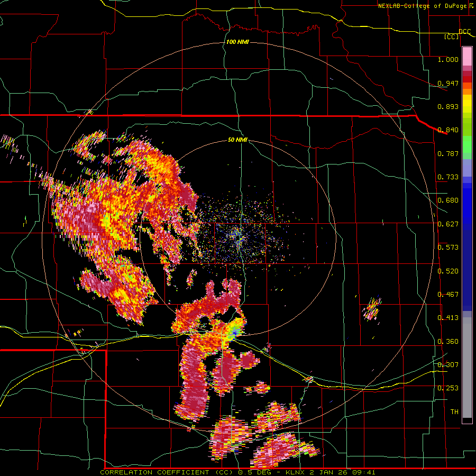Select the 0.573 scale value
This screenshot has width=476, height=476.
pyautogui.click(x=448, y=248)
